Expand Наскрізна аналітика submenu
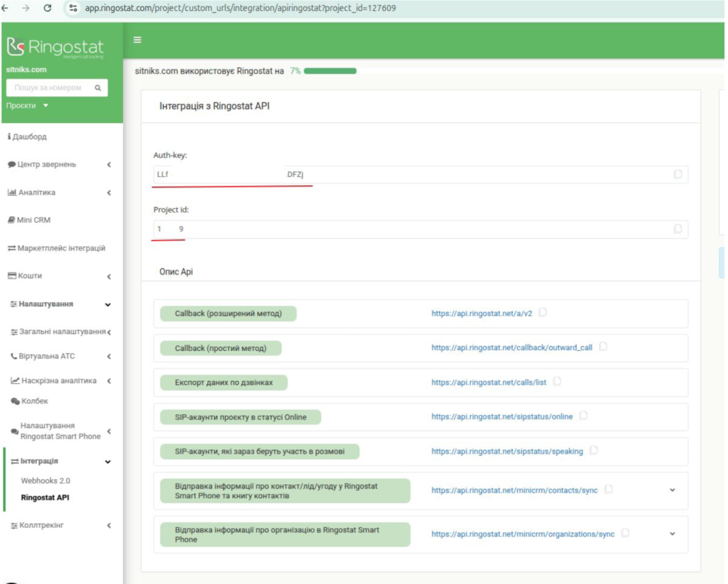 click(x=60, y=381)
